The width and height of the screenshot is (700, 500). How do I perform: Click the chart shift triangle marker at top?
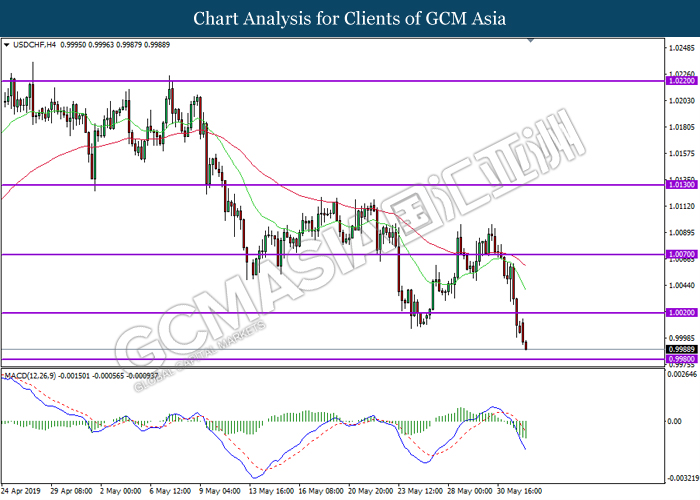tap(530, 41)
